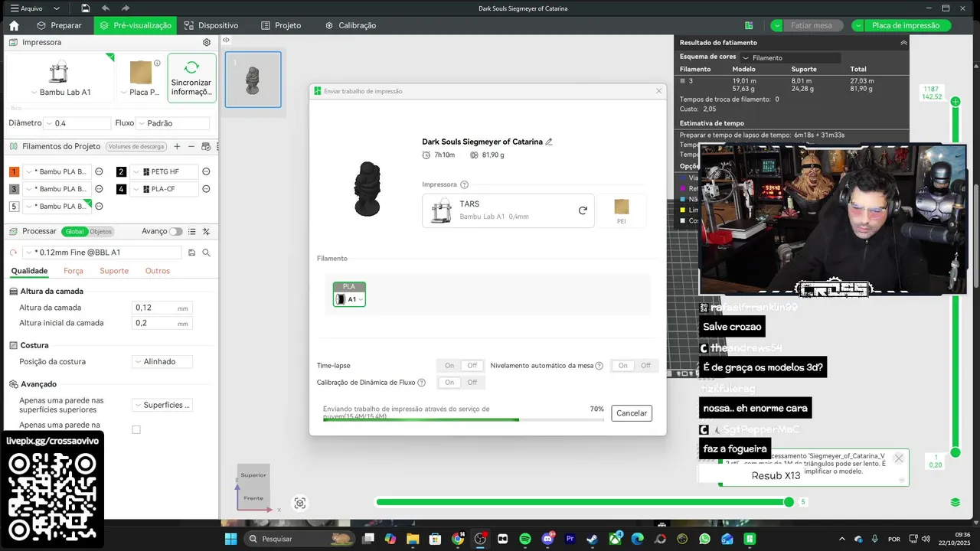Select Global process scope

pyautogui.click(x=74, y=231)
